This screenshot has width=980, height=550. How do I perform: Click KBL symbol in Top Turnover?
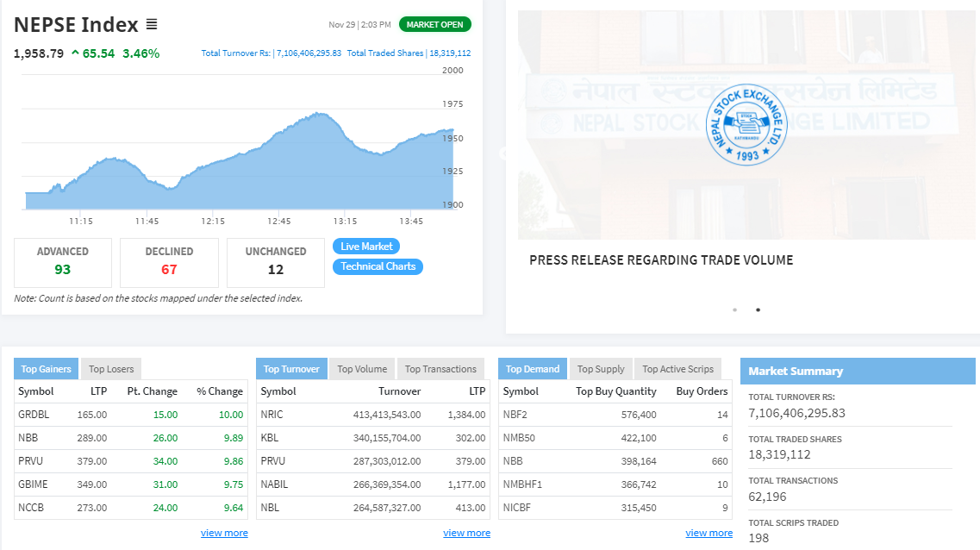[x=270, y=438]
